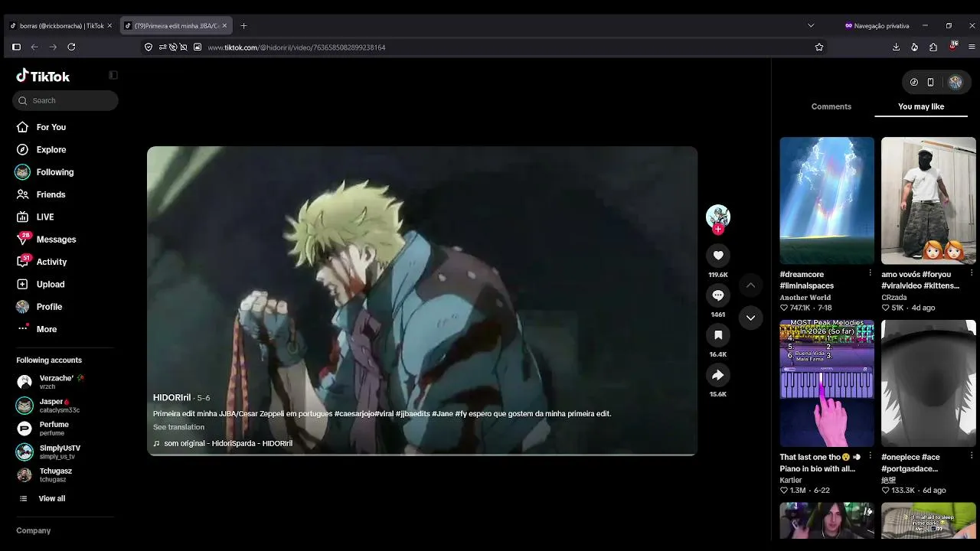Click See translation under the caption
The width and height of the screenshot is (980, 551).
pos(178,427)
